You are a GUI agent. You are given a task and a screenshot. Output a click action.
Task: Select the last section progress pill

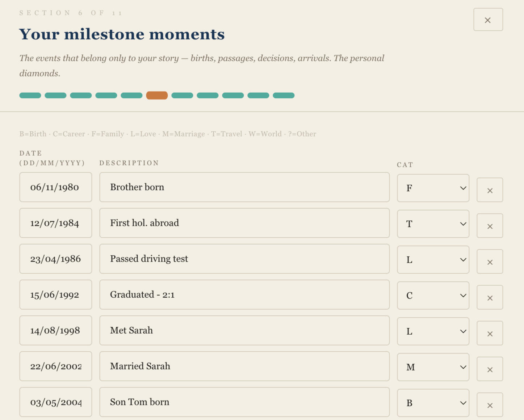coord(284,96)
